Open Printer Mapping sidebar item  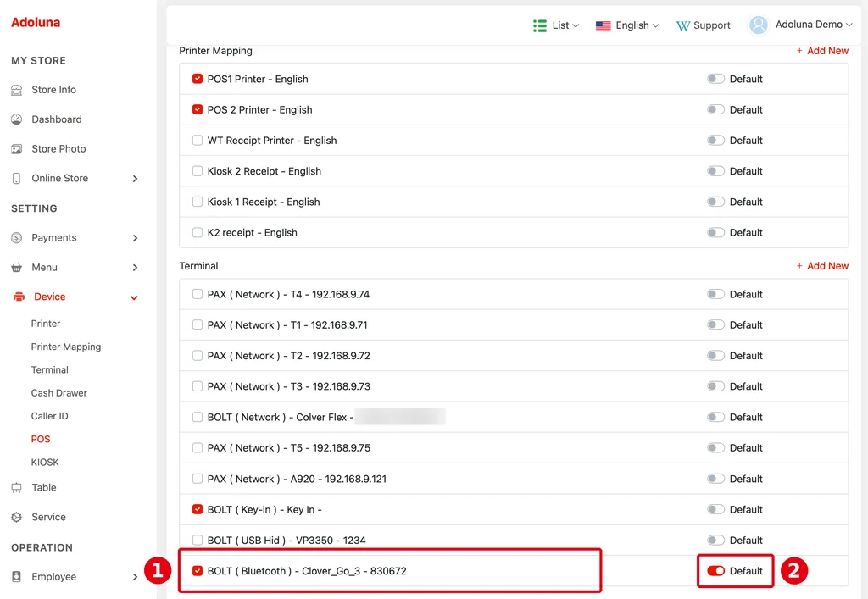[66, 347]
